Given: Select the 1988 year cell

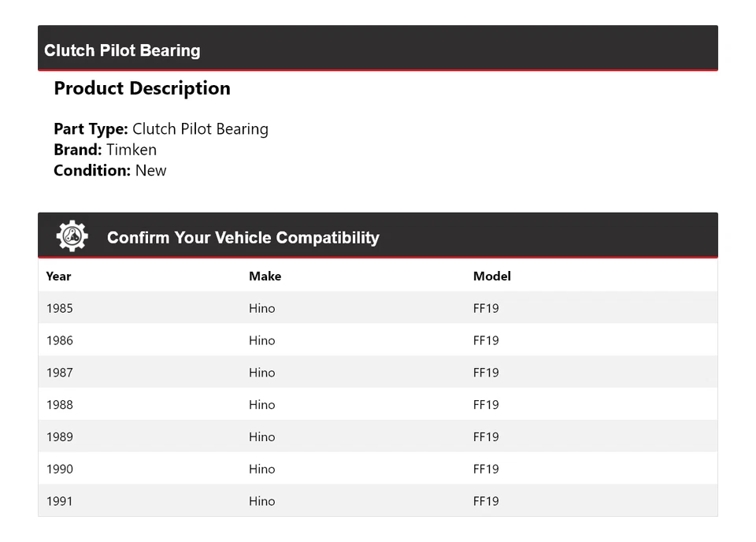Looking at the screenshot, I should pos(59,405).
